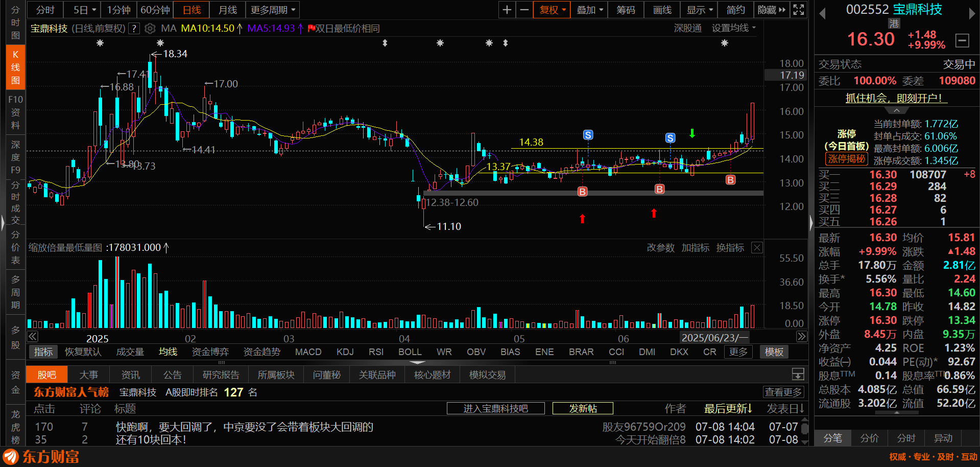This screenshot has height=467, width=980.
Task: Click the blue S sell marker near May
Action: tap(588, 135)
